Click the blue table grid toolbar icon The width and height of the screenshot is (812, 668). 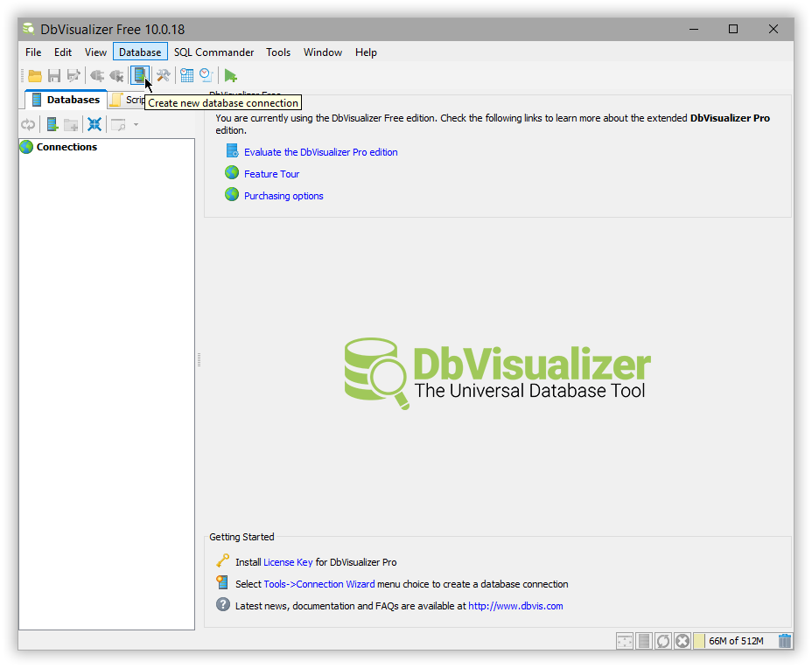pyautogui.click(x=186, y=76)
